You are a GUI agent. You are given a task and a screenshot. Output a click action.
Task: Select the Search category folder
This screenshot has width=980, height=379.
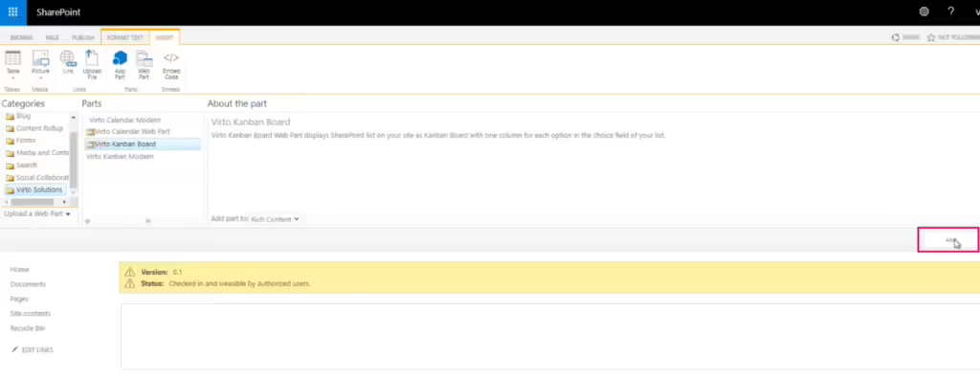[x=21, y=166]
